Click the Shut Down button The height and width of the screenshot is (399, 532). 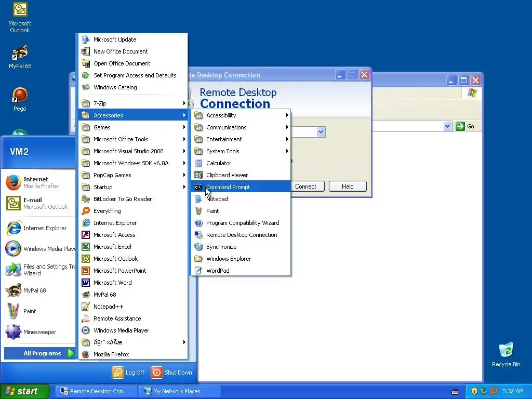pyautogui.click(x=171, y=372)
